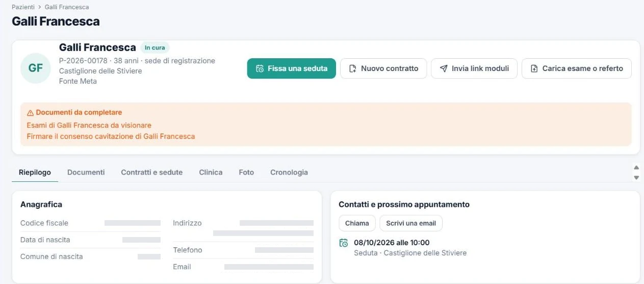644x284 pixels.
Task: Click calendar icon in Fissa una seduta
Action: (260, 68)
